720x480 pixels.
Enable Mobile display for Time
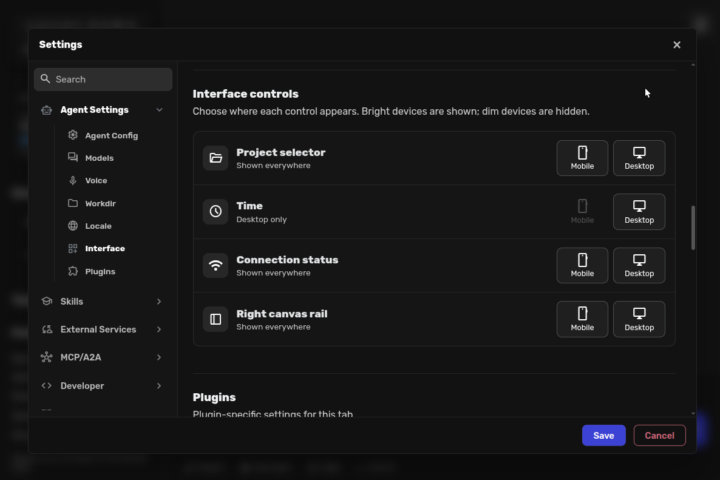point(582,212)
